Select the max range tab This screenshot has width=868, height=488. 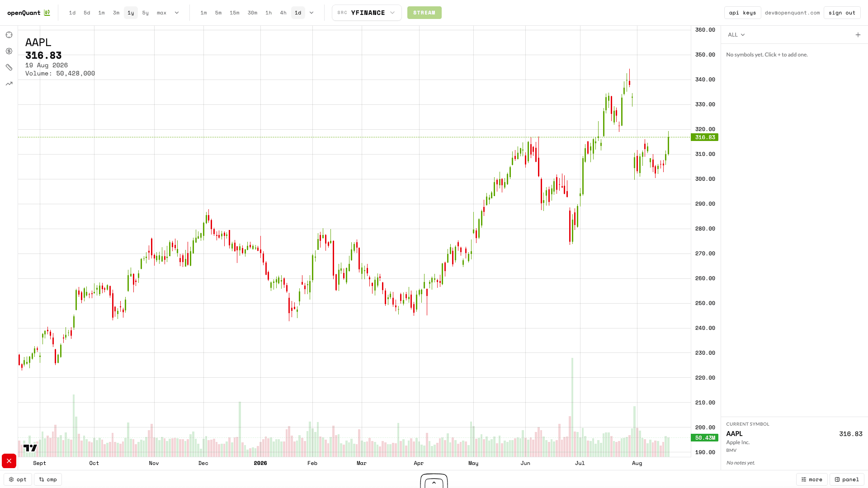coord(162,13)
